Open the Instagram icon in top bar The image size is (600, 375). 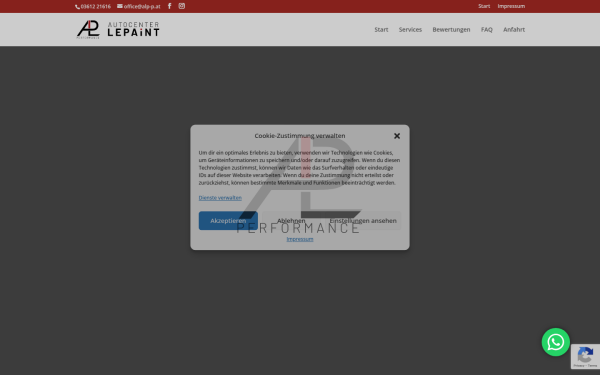182,6
